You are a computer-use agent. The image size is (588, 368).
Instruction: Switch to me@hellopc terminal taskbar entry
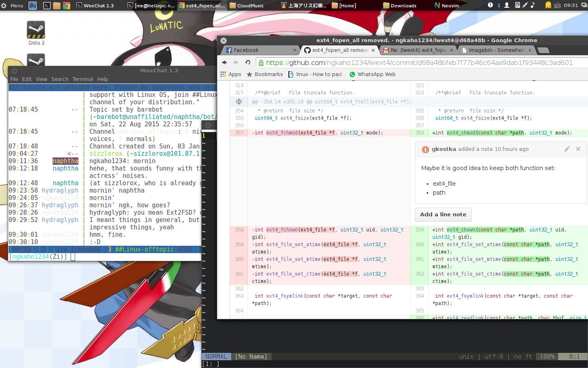(151, 5)
